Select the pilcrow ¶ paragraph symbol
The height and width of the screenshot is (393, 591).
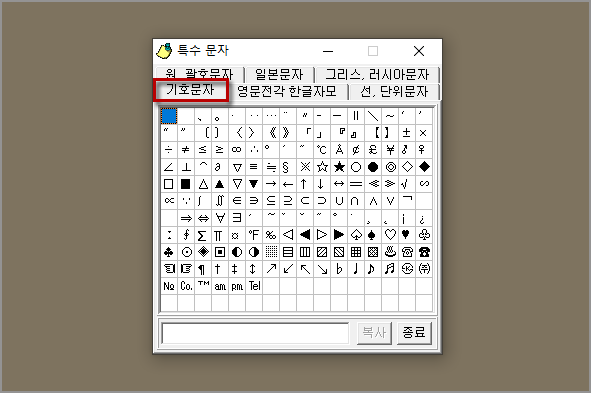tap(203, 269)
